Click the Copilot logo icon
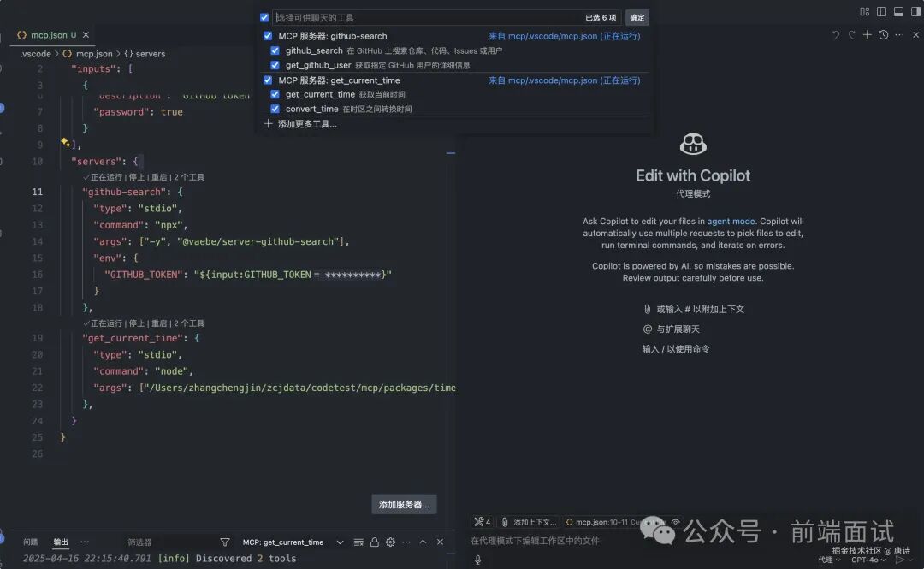This screenshot has height=569, width=924. [x=693, y=144]
